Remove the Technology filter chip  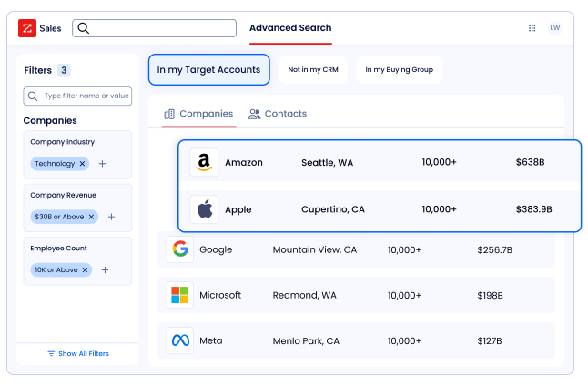(82, 164)
